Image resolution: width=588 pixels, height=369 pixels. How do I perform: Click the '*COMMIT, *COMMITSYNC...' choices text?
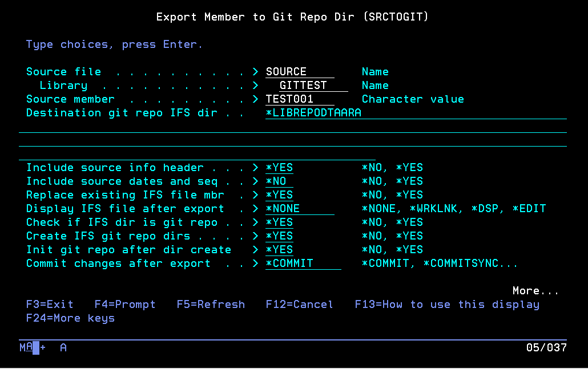(440, 263)
